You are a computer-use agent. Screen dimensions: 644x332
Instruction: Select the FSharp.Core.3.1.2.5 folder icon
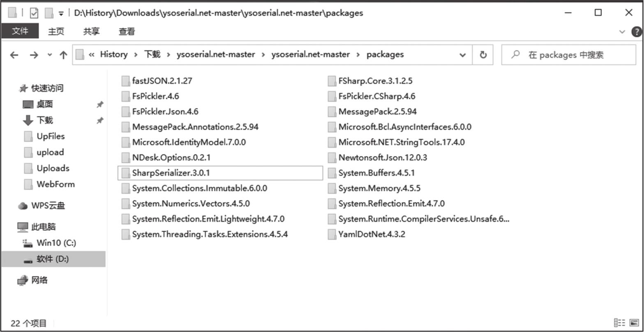click(x=332, y=81)
